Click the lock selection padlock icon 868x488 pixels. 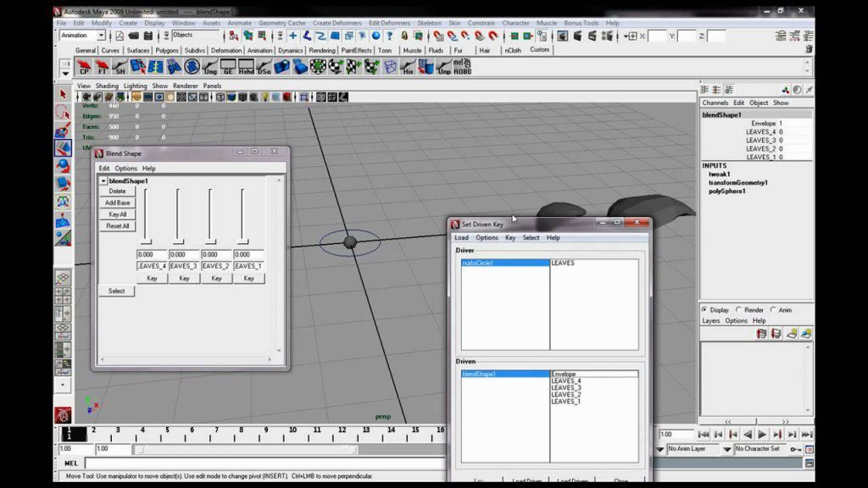(x=404, y=36)
